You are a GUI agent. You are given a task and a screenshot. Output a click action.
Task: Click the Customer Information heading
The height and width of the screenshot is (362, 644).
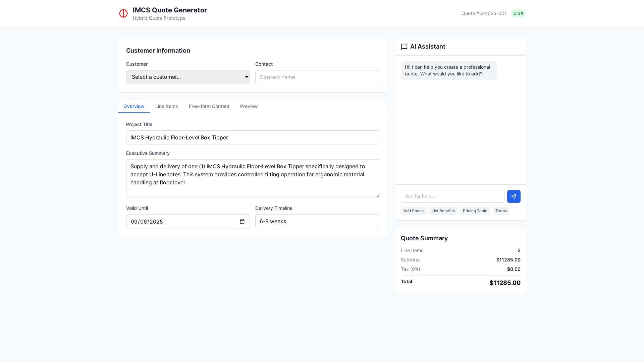pos(158,51)
